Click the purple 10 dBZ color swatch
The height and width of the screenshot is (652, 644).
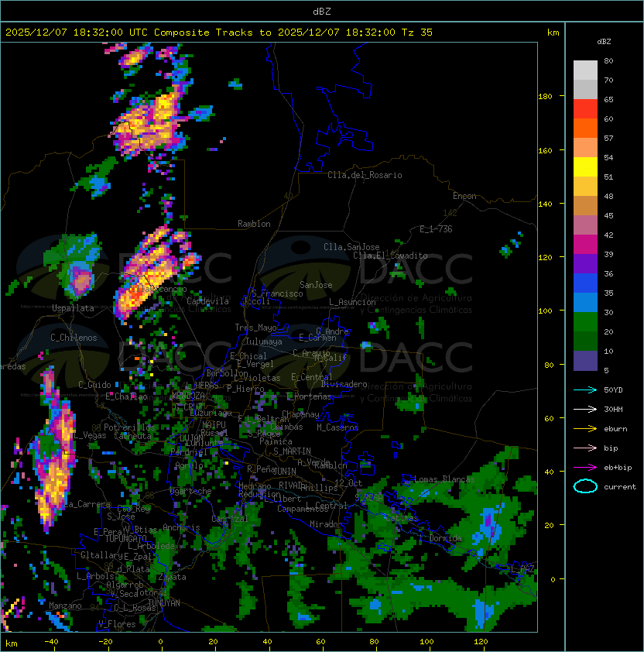point(585,361)
